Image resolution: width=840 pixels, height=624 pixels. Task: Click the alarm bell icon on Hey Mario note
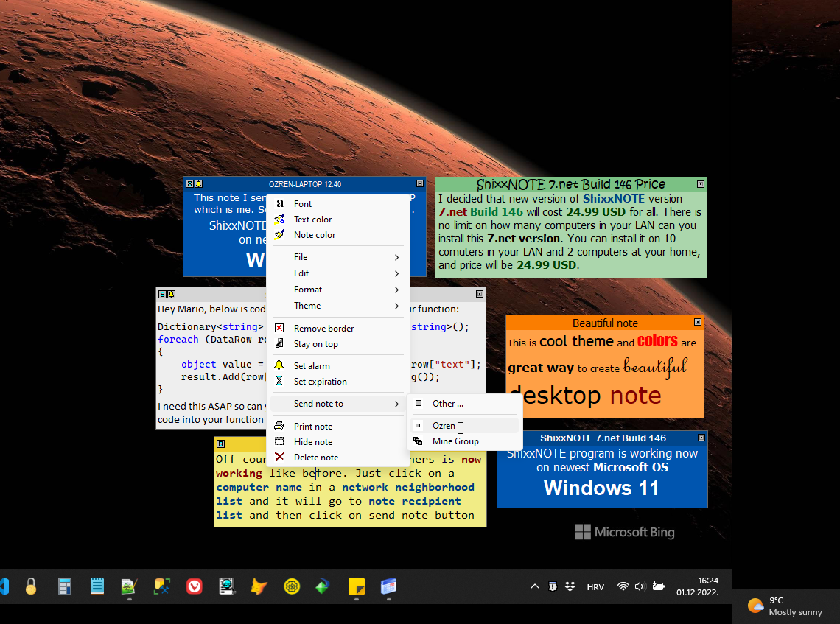point(172,294)
